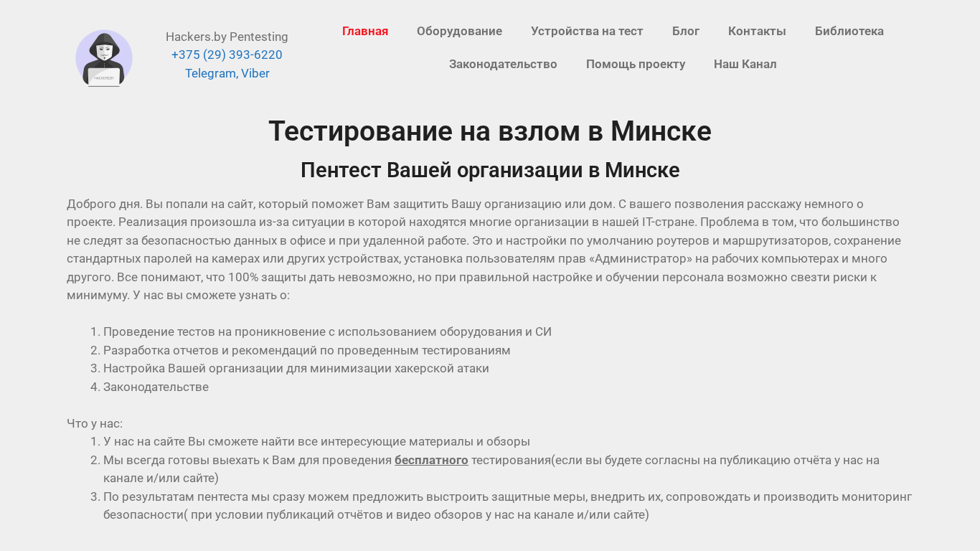Click list item Законодательстве
Viewport: 980px width, 551px height.
click(156, 387)
